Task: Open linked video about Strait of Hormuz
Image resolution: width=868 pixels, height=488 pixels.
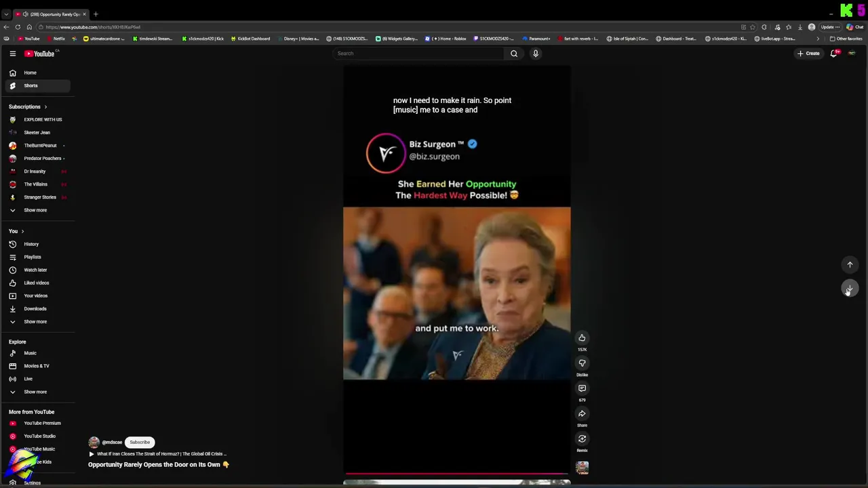Action: (158, 454)
